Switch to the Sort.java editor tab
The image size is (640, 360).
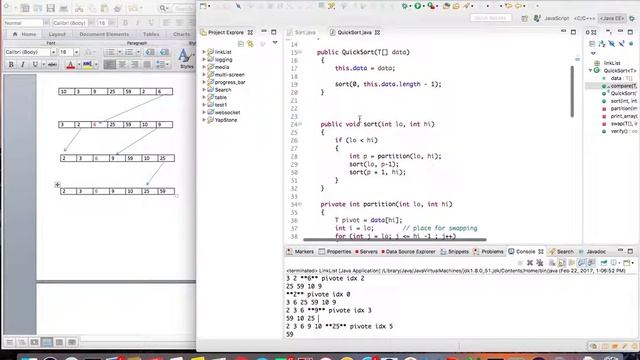pyautogui.click(x=301, y=32)
